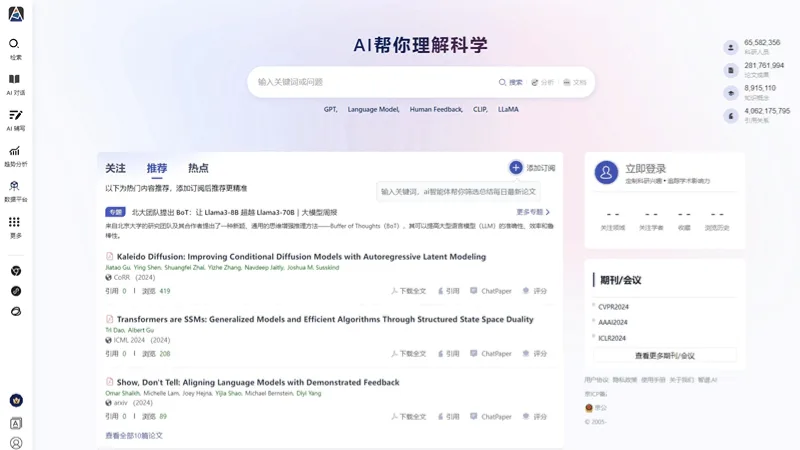The width and height of the screenshot is (800, 450).
Task: Open the 北大团队提出 BoT featured topic headline
Action: [x=234, y=212]
